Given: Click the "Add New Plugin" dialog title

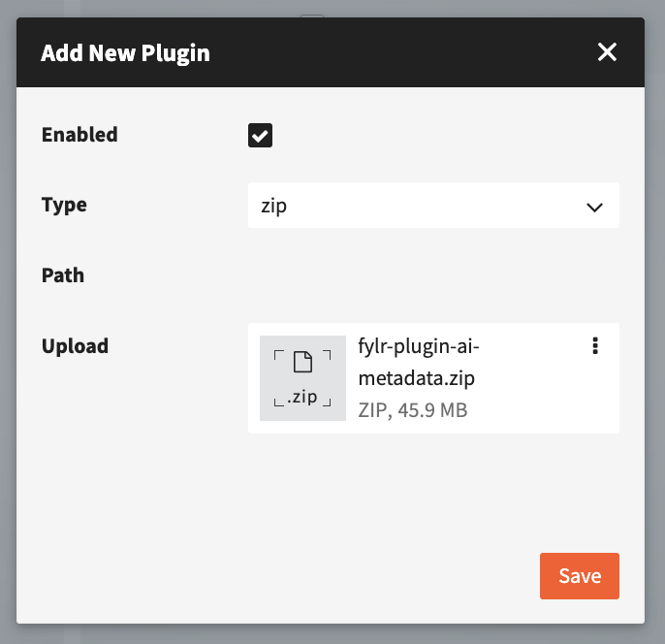Looking at the screenshot, I should [x=125, y=52].
